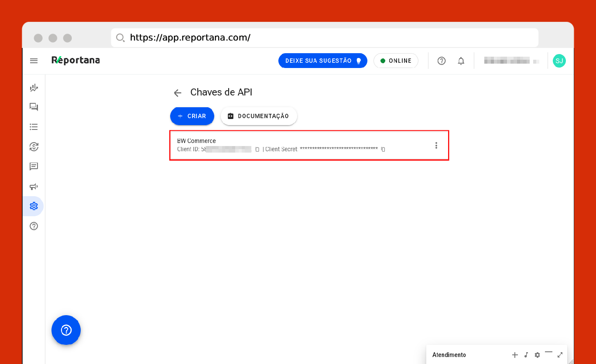Click the message box icon in sidebar
The image size is (596, 364).
(34, 167)
